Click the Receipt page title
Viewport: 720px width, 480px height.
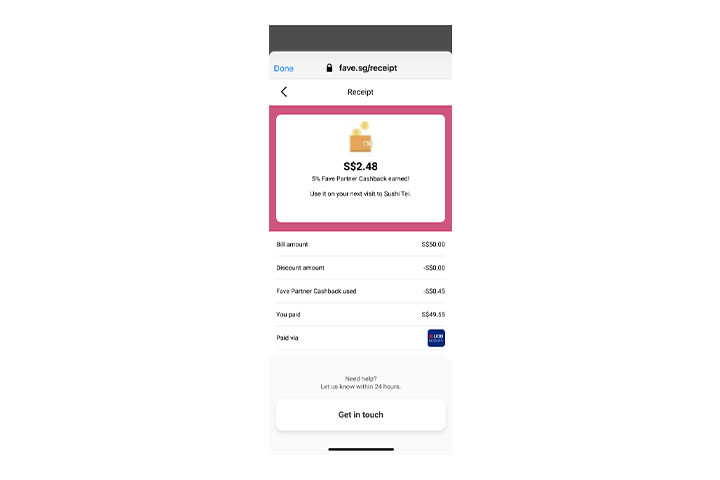[360, 92]
